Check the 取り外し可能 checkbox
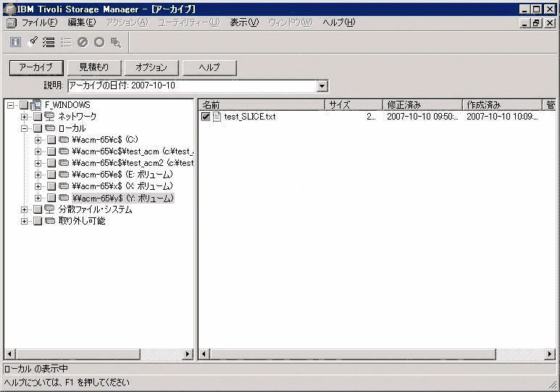This screenshot has width=560, height=392. tap(38, 221)
